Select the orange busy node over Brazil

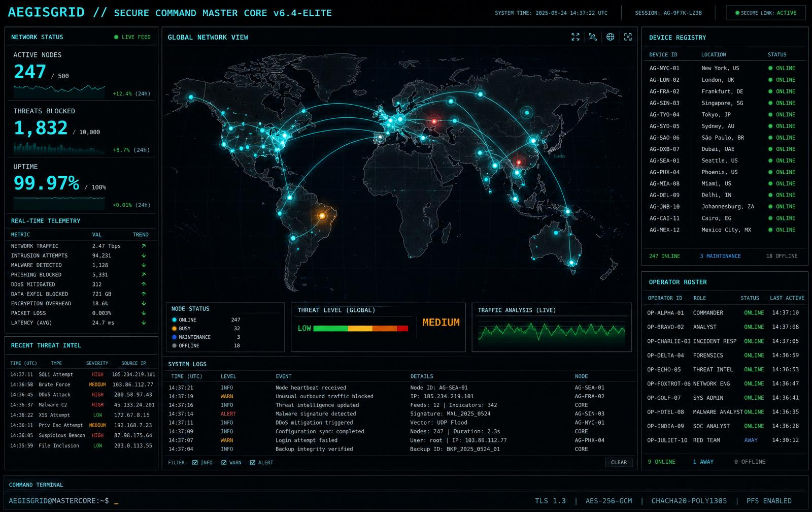(x=322, y=216)
